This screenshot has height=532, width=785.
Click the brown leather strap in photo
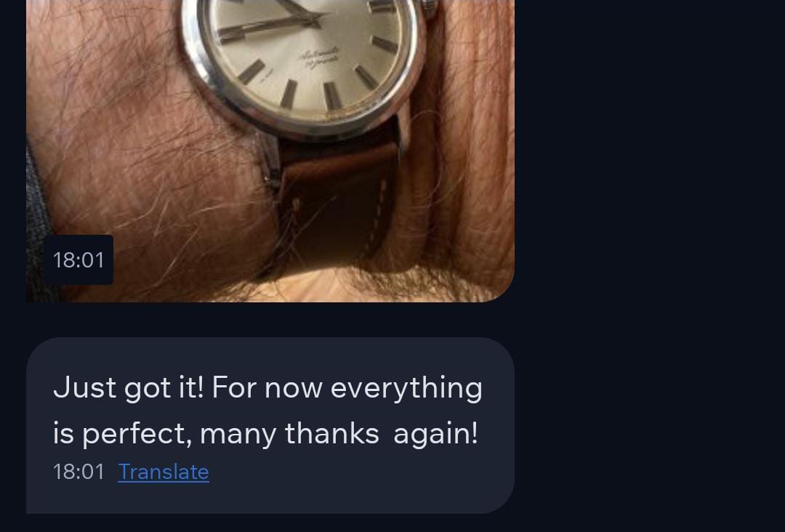[x=337, y=205]
